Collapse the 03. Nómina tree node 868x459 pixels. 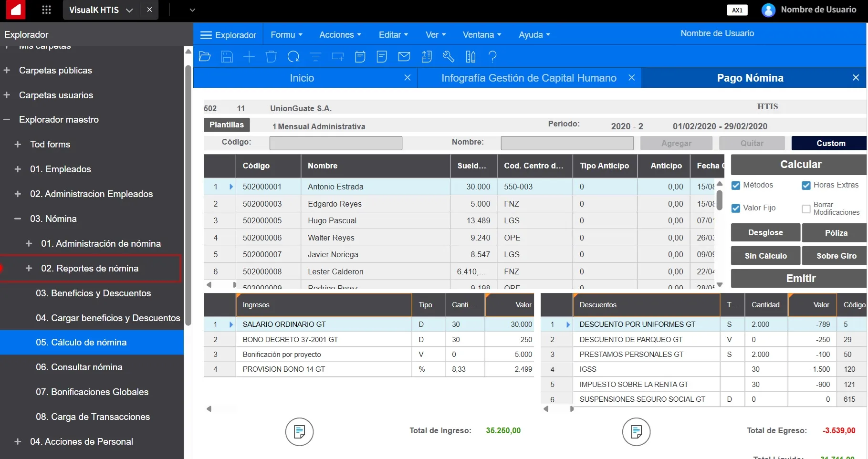pos(18,219)
